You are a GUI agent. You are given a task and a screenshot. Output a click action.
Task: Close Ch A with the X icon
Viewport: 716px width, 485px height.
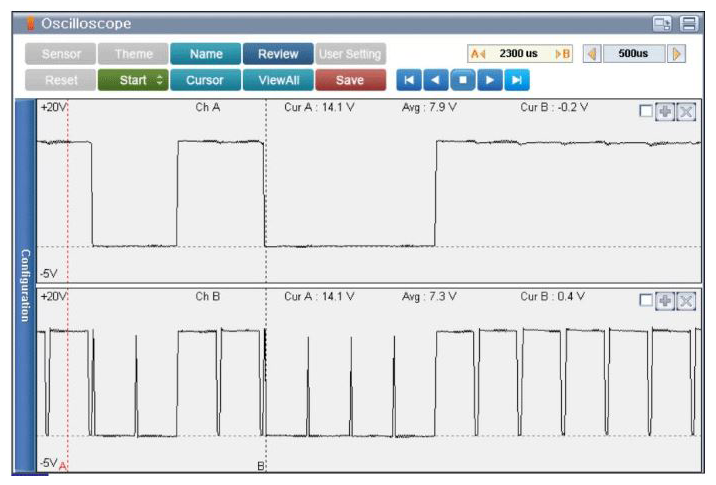click(x=686, y=111)
